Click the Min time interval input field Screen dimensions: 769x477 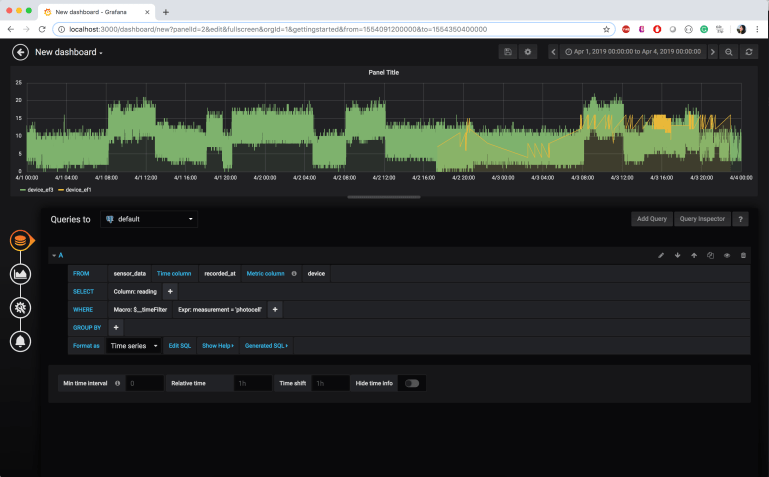click(144, 383)
